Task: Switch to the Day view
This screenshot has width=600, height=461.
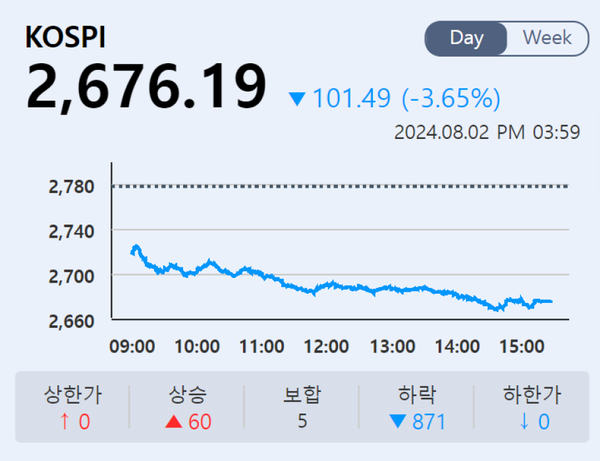Action: (x=467, y=39)
